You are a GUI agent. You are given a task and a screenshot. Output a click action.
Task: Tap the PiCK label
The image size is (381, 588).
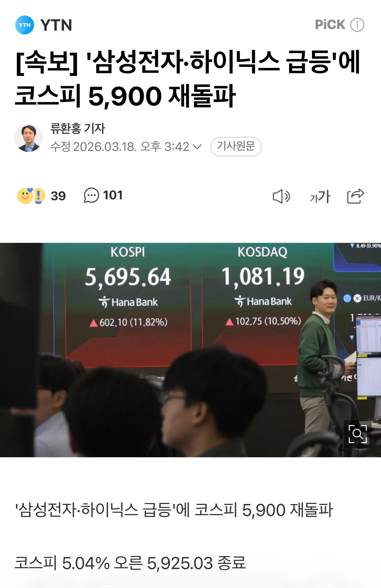click(330, 25)
